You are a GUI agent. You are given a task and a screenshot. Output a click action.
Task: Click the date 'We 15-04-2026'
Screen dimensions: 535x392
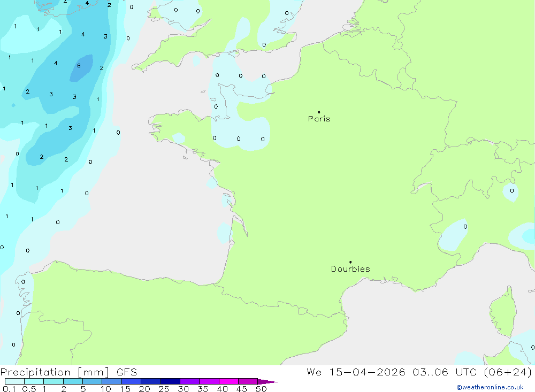356,372
